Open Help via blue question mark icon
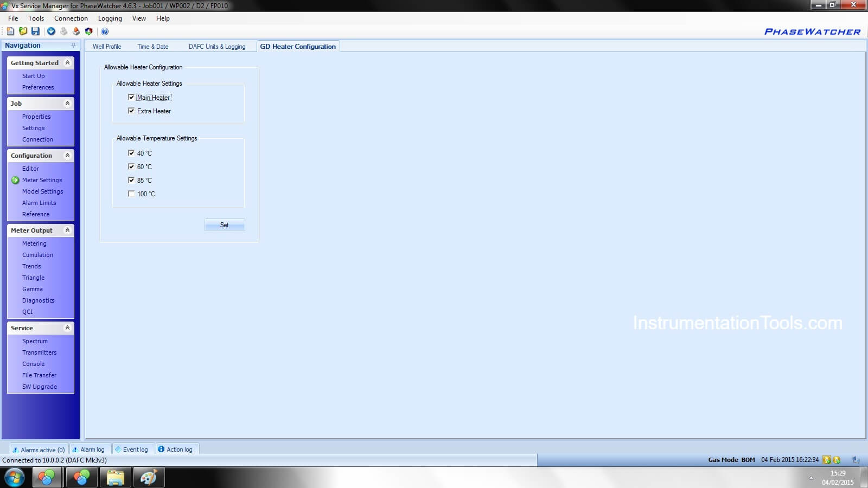 tap(105, 31)
